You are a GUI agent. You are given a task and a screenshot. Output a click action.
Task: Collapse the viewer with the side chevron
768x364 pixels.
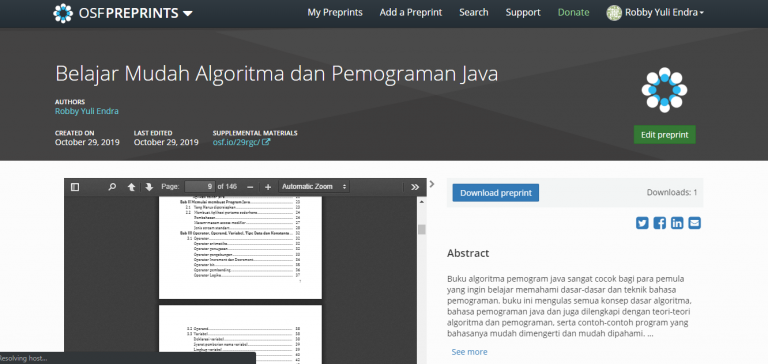432,184
